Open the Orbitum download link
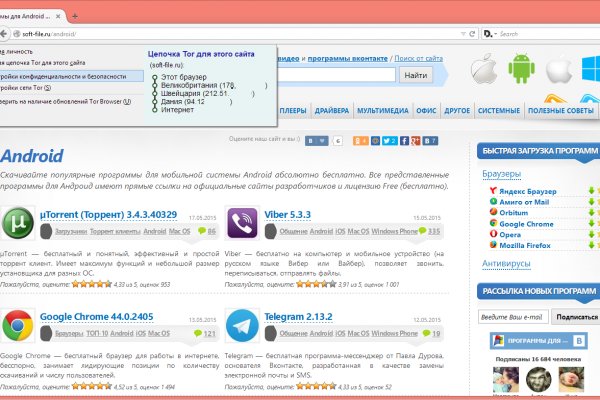The image size is (600, 400). [514, 213]
